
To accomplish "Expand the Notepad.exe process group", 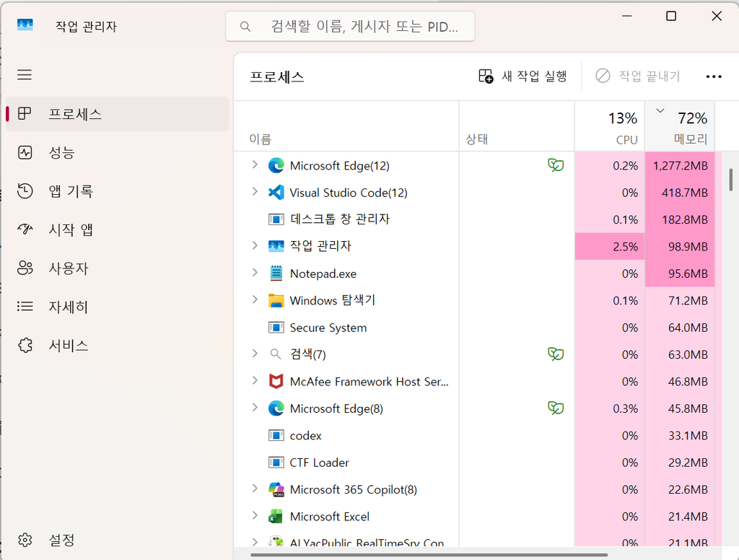I will [255, 273].
